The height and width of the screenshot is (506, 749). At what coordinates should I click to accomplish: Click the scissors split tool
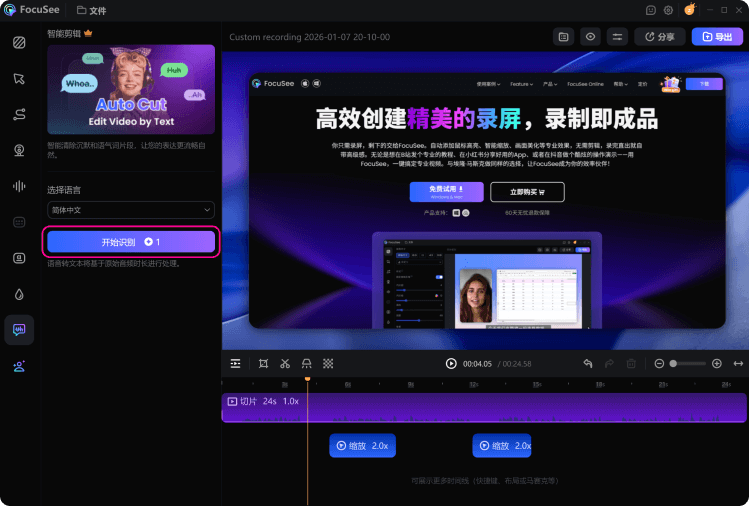pos(285,364)
